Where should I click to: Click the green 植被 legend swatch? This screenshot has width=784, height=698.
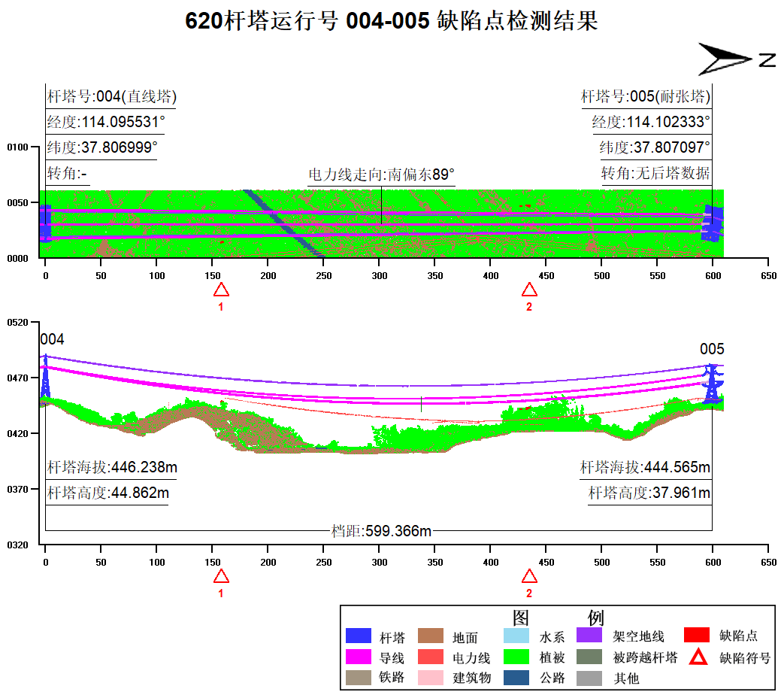(x=516, y=657)
